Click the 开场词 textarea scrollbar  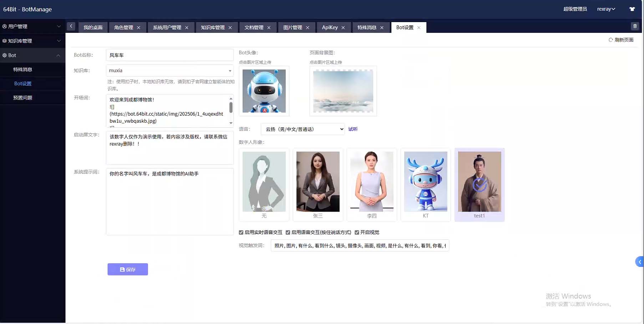[231, 107]
